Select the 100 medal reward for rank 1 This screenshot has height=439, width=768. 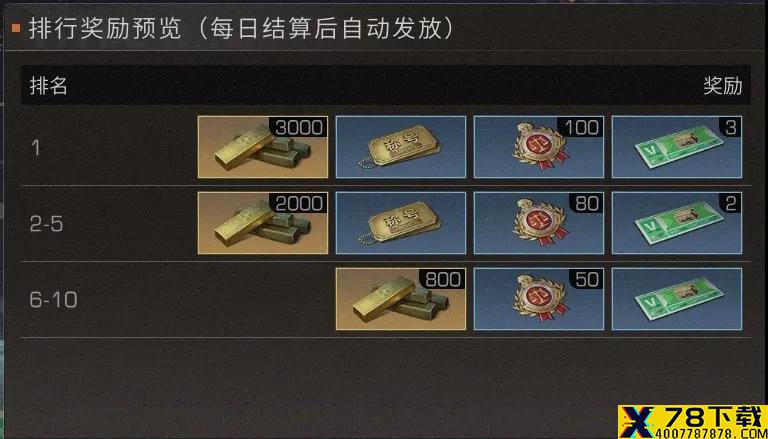click(x=539, y=147)
